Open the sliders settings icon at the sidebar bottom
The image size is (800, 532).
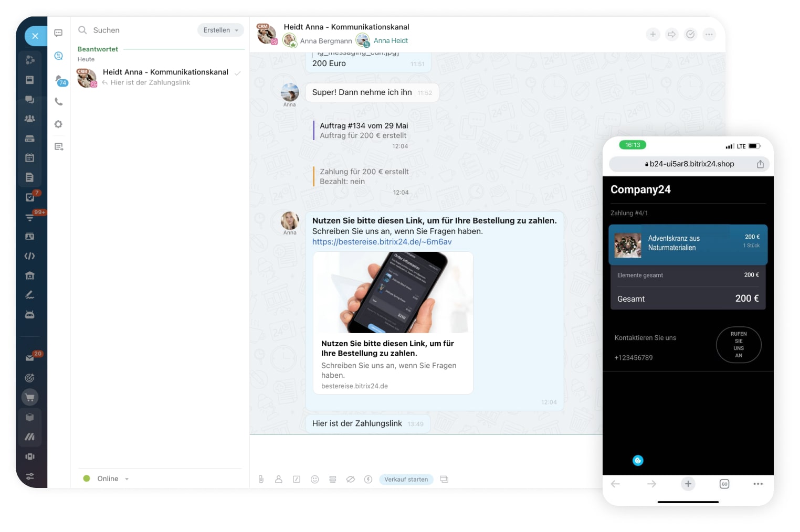click(30, 476)
